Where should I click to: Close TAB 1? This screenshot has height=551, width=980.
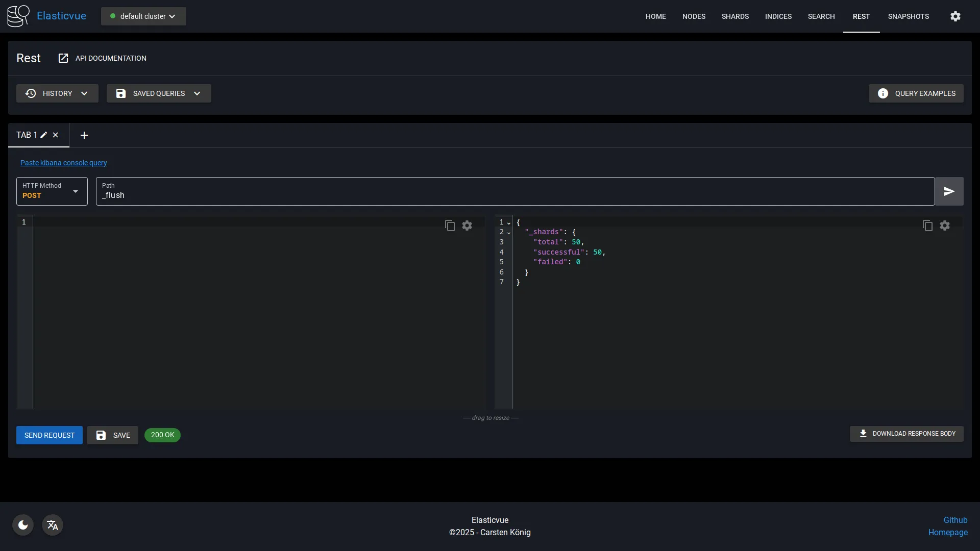[x=56, y=135]
